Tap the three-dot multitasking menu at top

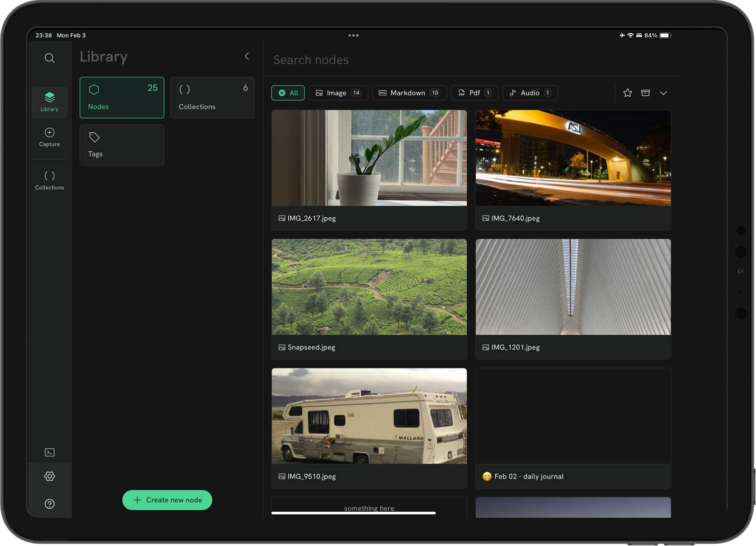pyautogui.click(x=353, y=35)
